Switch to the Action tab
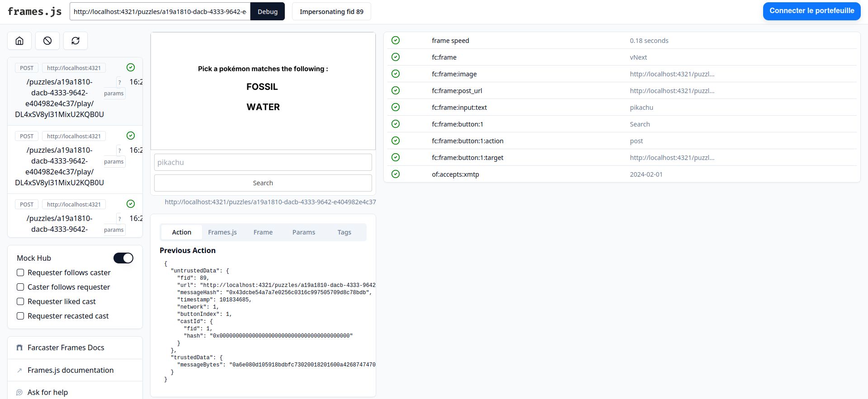Screen dimensions: 868x399 [x=182, y=232]
